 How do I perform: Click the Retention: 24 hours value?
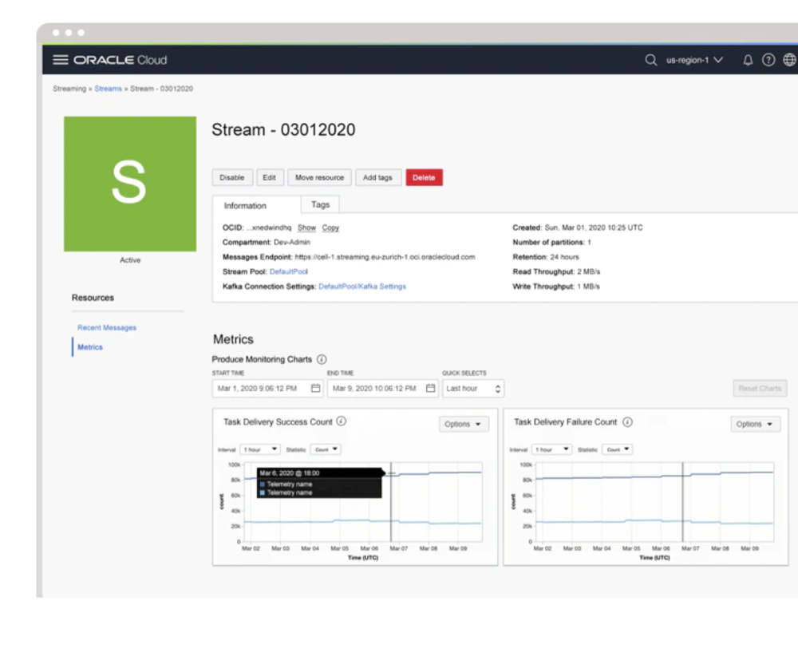564,257
